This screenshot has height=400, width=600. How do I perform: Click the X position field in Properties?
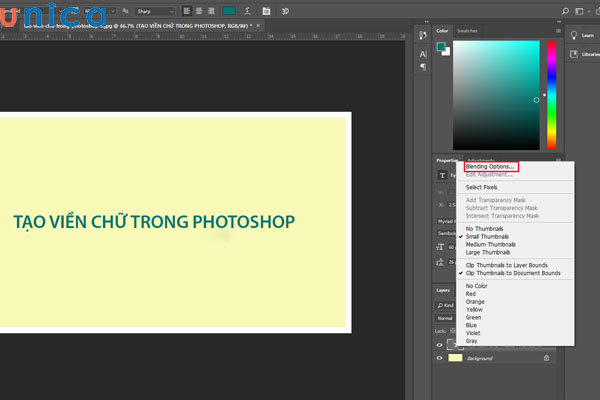click(452, 205)
